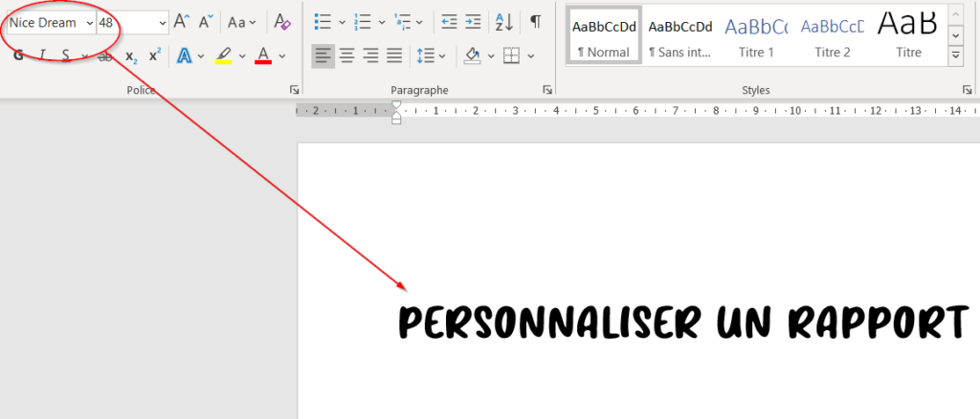Increase paragraph indent
This screenshot has width=980, height=419.
pyautogui.click(x=473, y=22)
